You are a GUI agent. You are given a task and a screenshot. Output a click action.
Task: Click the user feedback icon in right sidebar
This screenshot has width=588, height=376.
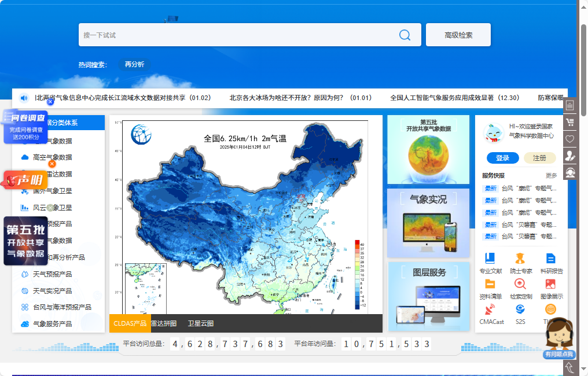(569, 156)
